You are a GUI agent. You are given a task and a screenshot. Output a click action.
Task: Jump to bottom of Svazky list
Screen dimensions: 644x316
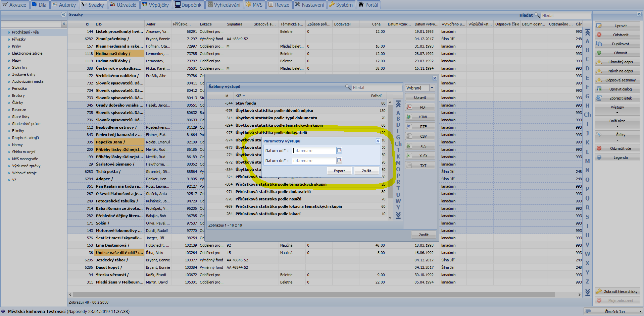point(587,292)
